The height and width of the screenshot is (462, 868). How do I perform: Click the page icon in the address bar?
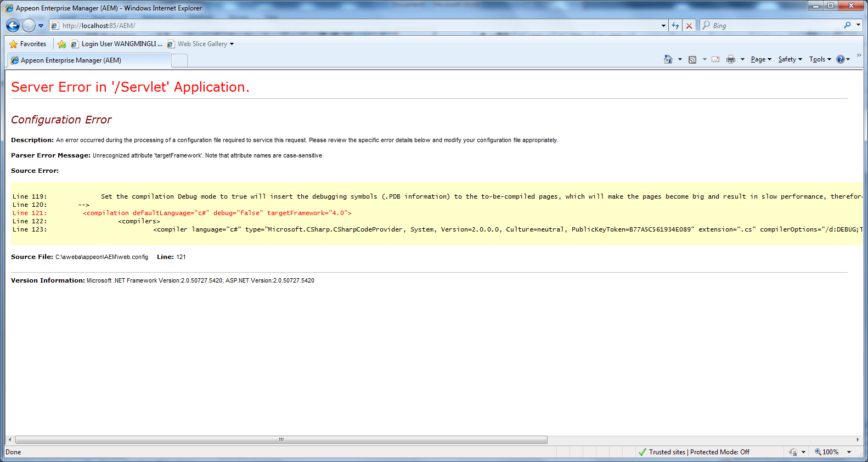[x=55, y=26]
